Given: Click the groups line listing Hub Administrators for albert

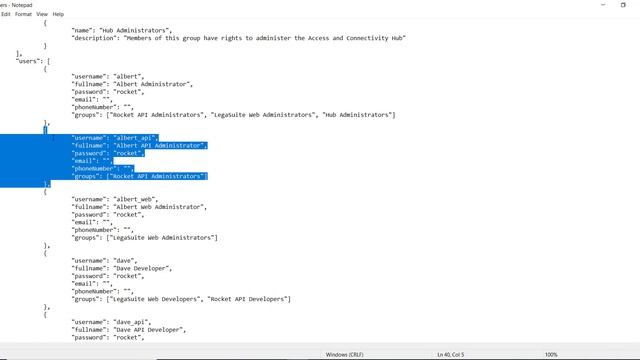Looking at the screenshot, I should [x=233, y=115].
